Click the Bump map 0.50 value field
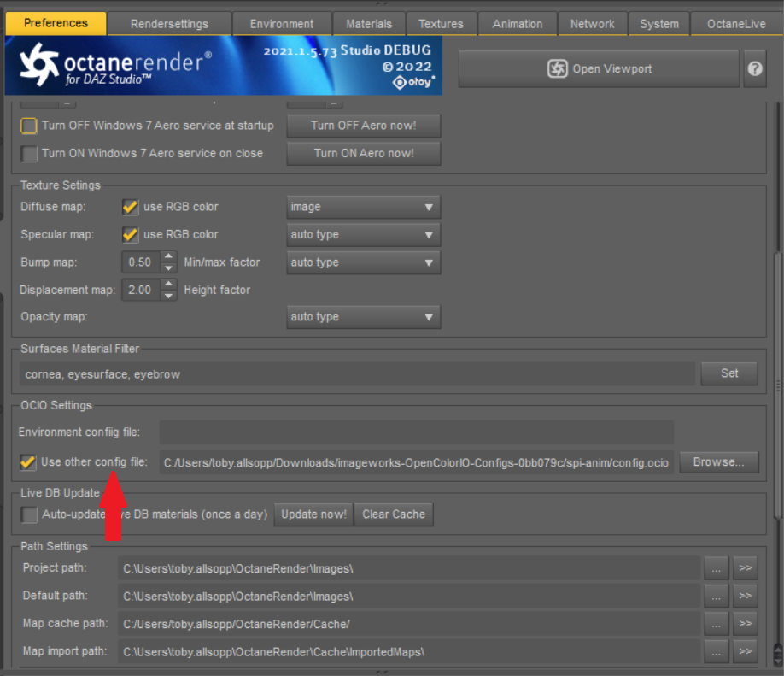 click(141, 262)
